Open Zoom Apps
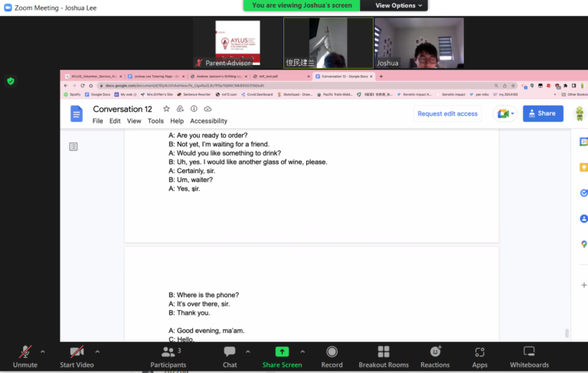588x373 pixels. point(479,357)
